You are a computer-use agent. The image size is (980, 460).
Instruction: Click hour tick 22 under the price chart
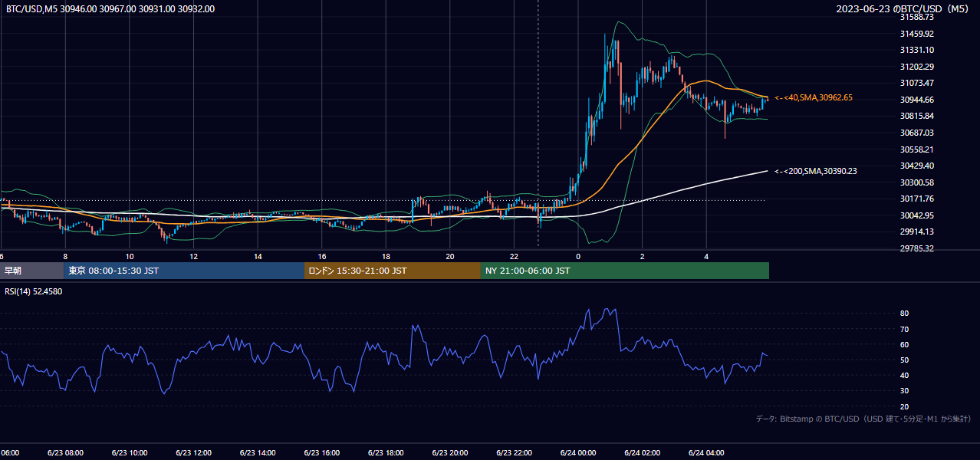515,256
